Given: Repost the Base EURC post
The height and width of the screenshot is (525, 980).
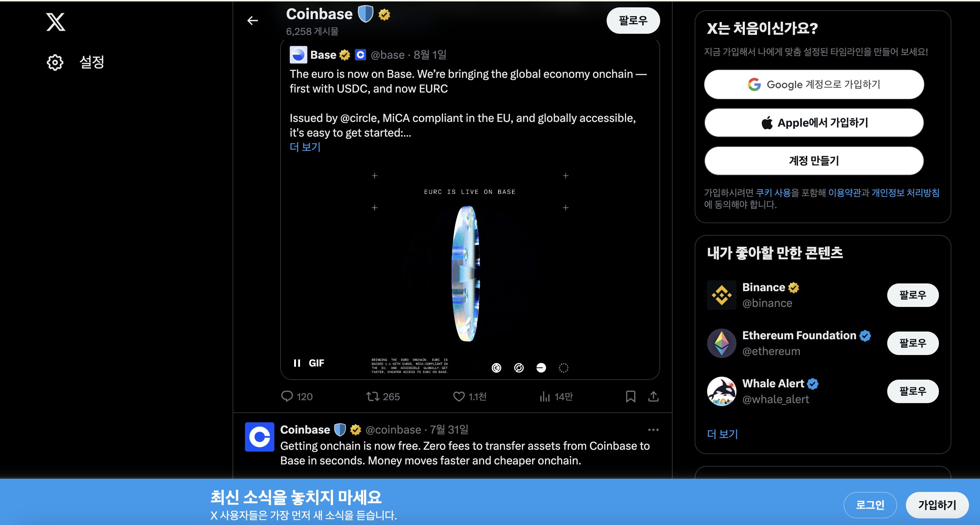Looking at the screenshot, I should click(373, 396).
